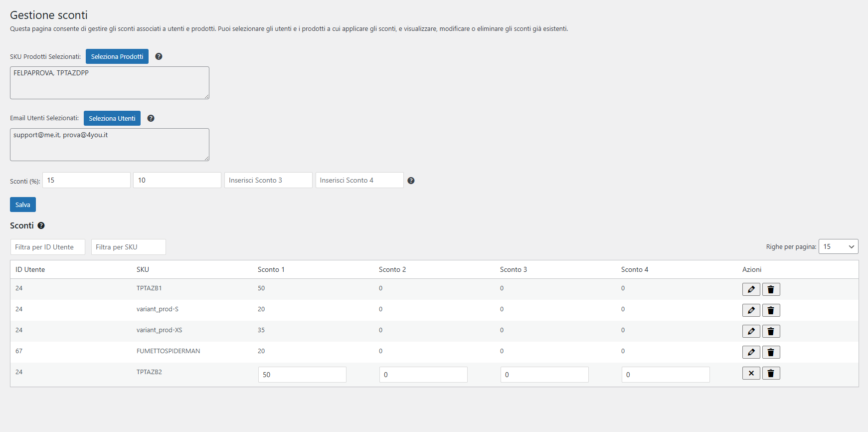Viewport: 868px width, 432px height.
Task: Click the help icon beside the Sconti percentage fields
Action: 411,181
